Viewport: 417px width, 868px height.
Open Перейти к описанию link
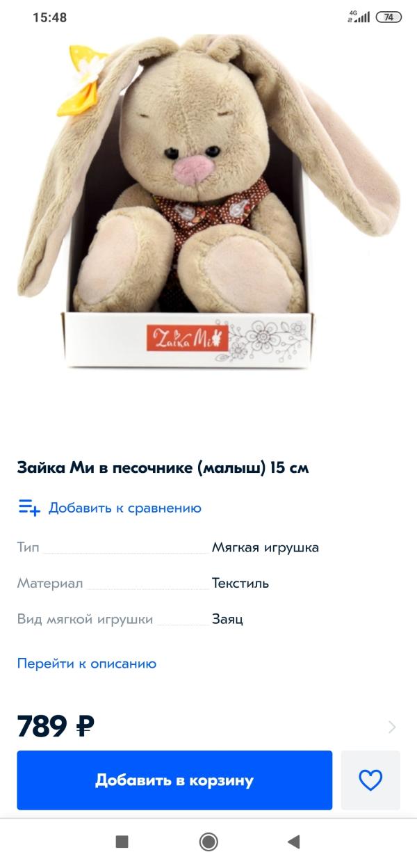87,664
